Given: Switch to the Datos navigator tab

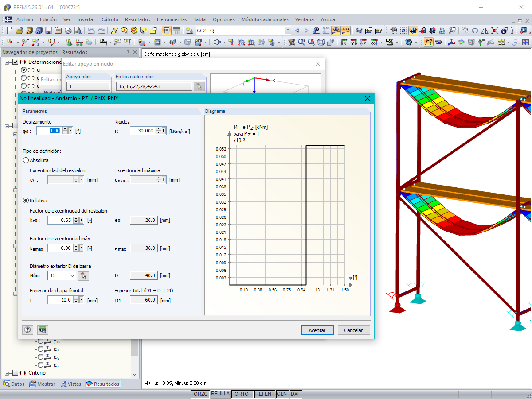Looking at the screenshot, I should pyautogui.click(x=14, y=384).
